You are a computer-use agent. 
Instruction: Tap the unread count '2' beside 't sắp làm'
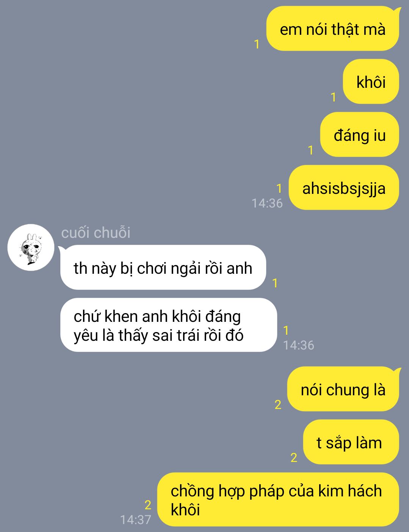(294, 458)
